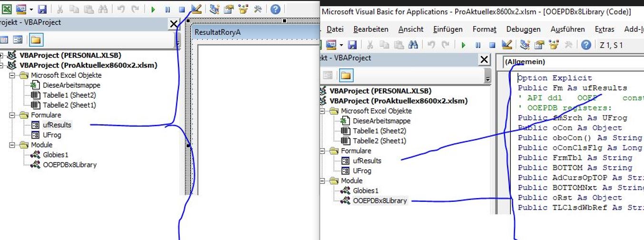
Task: Toggle Design Mode in the left window toolbar
Action: point(196,9)
